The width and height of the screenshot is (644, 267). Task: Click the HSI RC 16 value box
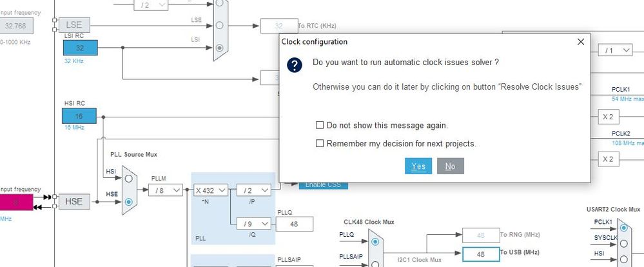pyautogui.click(x=79, y=116)
